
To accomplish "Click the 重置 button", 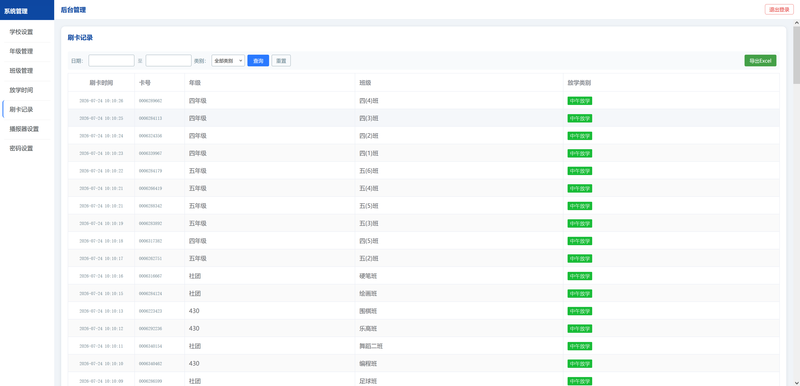I will (281, 61).
